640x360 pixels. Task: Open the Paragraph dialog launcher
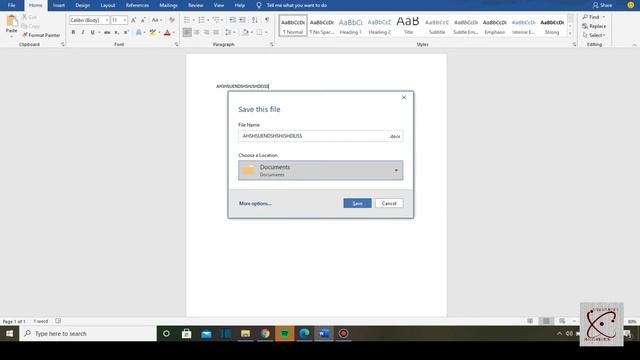click(x=272, y=44)
